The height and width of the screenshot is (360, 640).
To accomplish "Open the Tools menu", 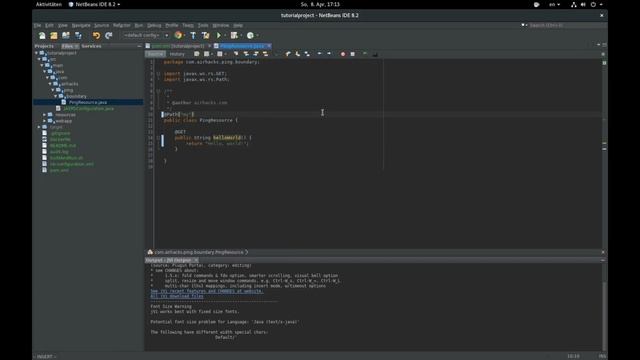I will (x=203, y=25).
